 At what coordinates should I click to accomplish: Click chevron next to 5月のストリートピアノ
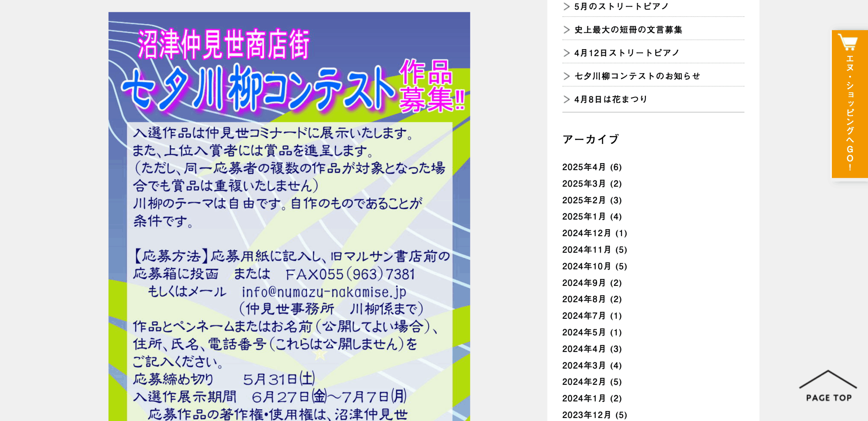tap(566, 6)
